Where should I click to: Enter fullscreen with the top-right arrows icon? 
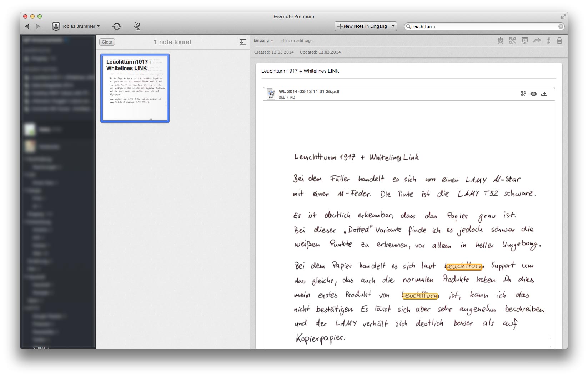click(563, 16)
